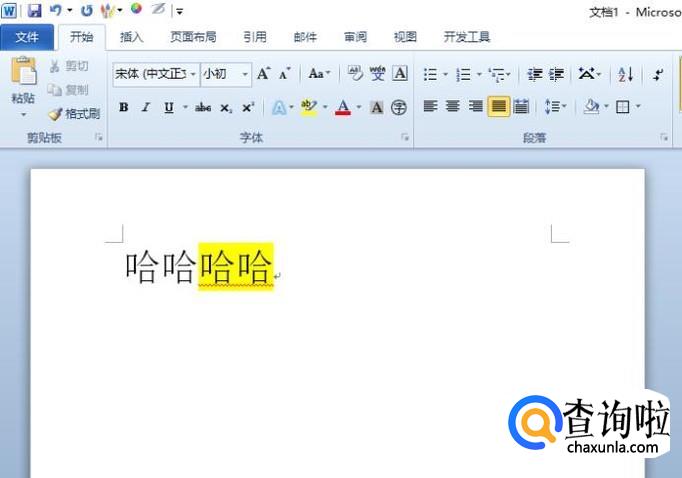682x478 pixels.
Task: Click the Grow Font icon
Action: tap(264, 74)
